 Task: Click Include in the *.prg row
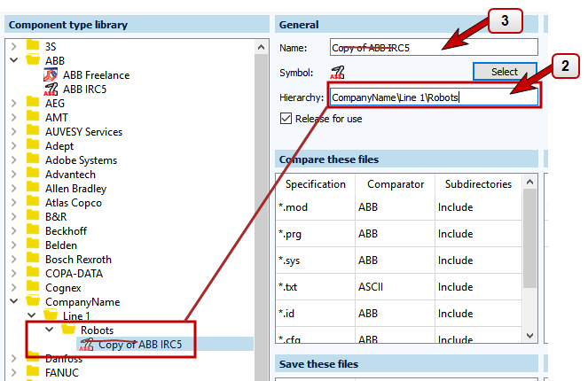(478, 234)
